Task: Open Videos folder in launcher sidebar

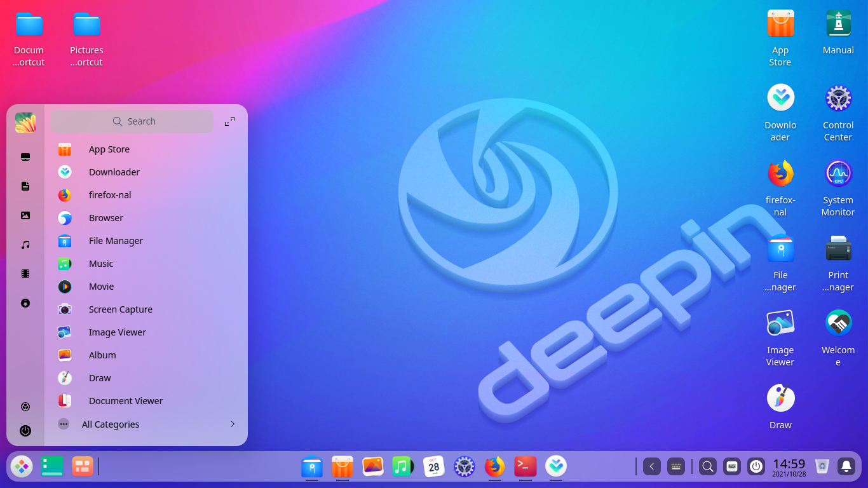Action: coord(25,274)
